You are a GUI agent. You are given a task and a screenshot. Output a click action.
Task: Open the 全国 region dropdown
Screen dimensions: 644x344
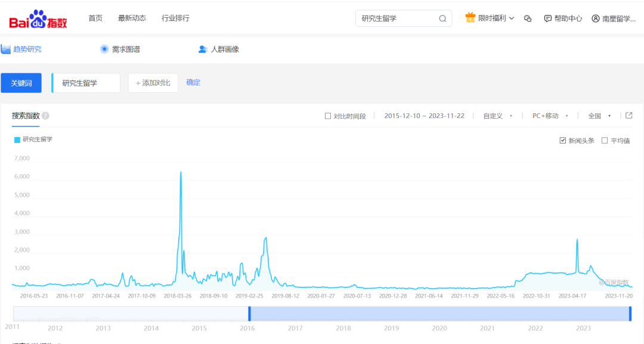[599, 116]
